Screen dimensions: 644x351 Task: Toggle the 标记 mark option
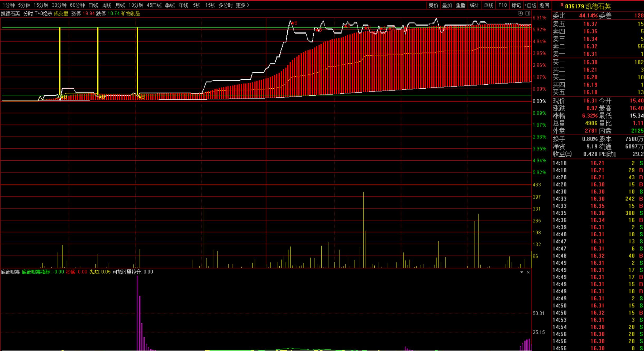click(x=516, y=5)
